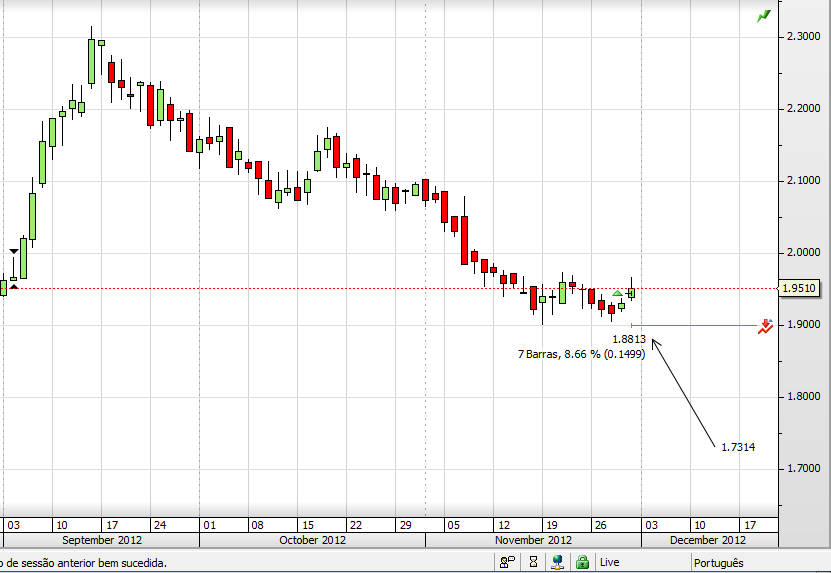The width and height of the screenshot is (831, 573).
Task: Click the small green triangle marker near last candles
Action: pos(617,293)
